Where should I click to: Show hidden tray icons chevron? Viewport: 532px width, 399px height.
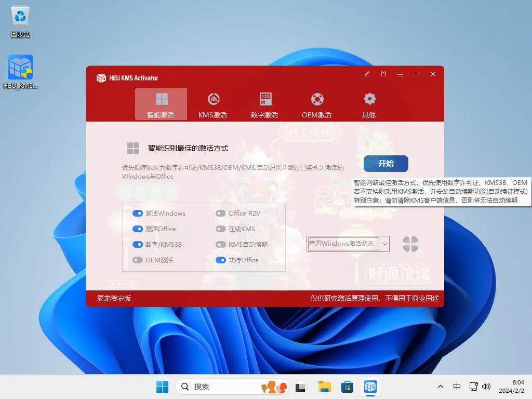tap(441, 387)
